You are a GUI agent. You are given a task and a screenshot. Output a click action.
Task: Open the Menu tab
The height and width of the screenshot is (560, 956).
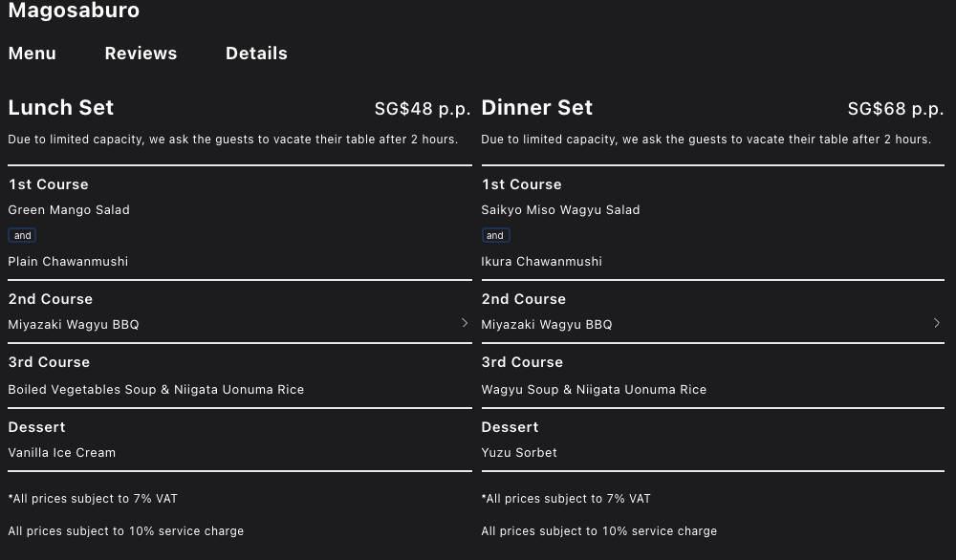click(33, 54)
